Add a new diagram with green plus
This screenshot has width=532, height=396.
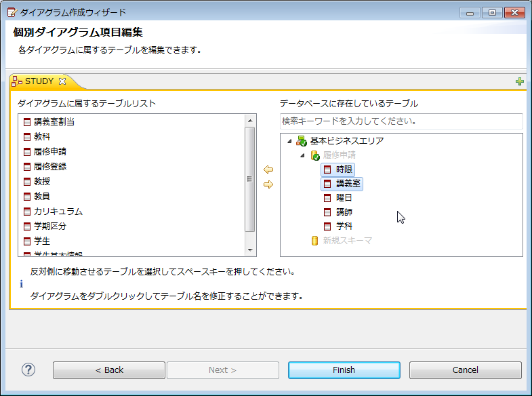coord(519,81)
